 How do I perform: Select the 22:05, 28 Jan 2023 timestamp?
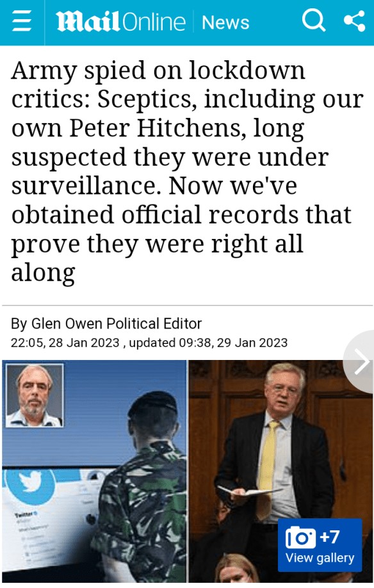click(65, 343)
